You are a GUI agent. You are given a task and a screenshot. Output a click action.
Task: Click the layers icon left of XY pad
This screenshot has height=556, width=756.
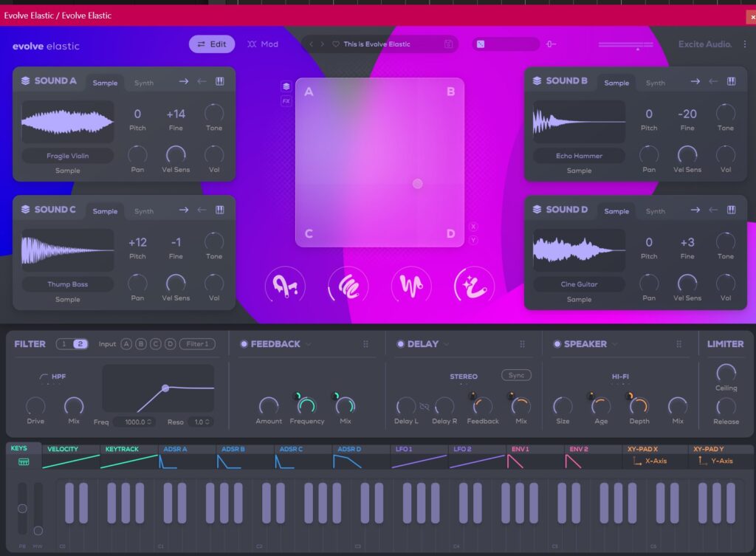click(x=286, y=86)
